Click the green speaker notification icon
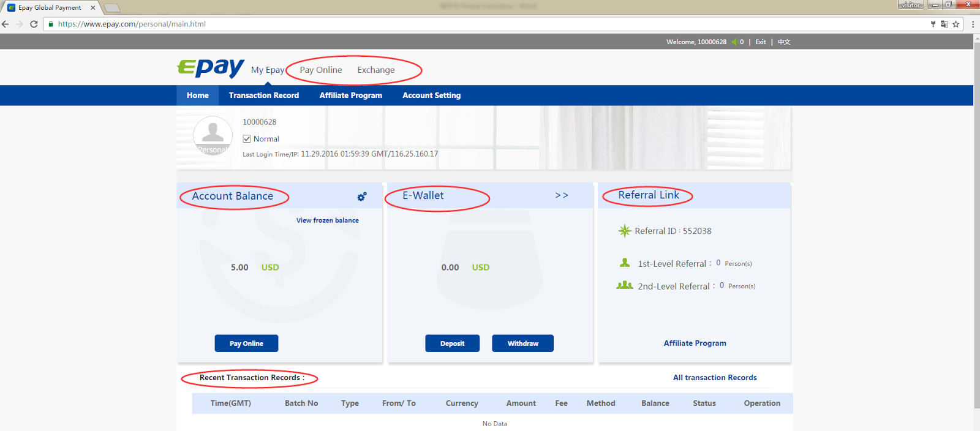The height and width of the screenshot is (431, 980). tap(734, 42)
